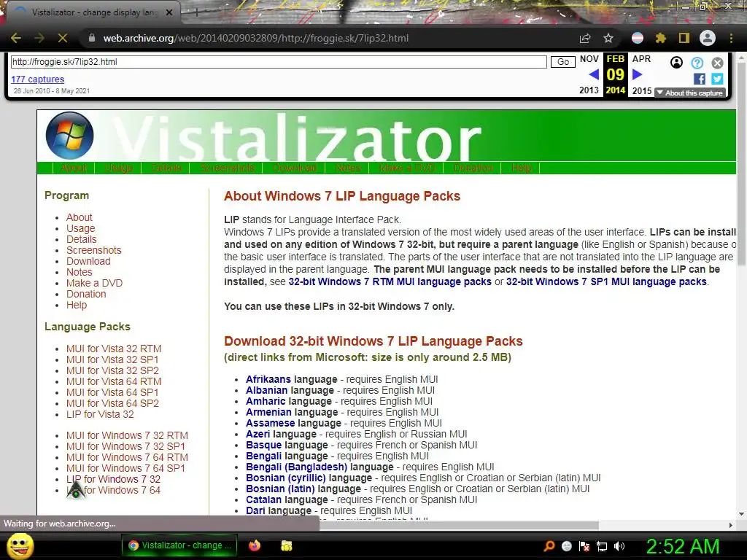Screen dimensions: 747x560
Task: Click the 2013 year in Wayback timeline
Action: [x=589, y=90]
